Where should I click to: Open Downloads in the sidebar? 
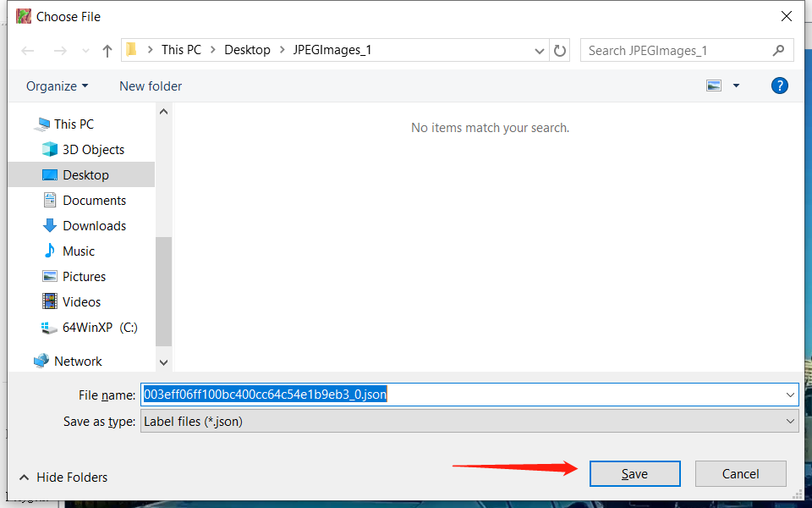click(94, 225)
